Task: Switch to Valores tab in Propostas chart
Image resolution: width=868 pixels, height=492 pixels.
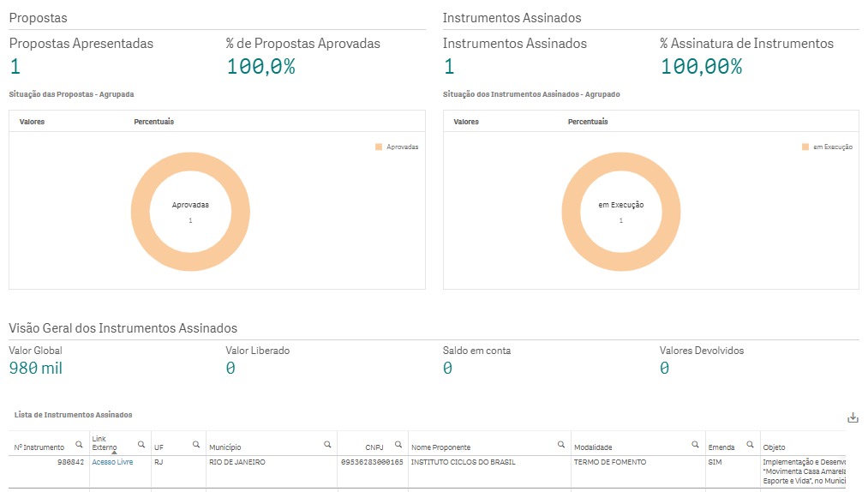Action: tap(32, 122)
